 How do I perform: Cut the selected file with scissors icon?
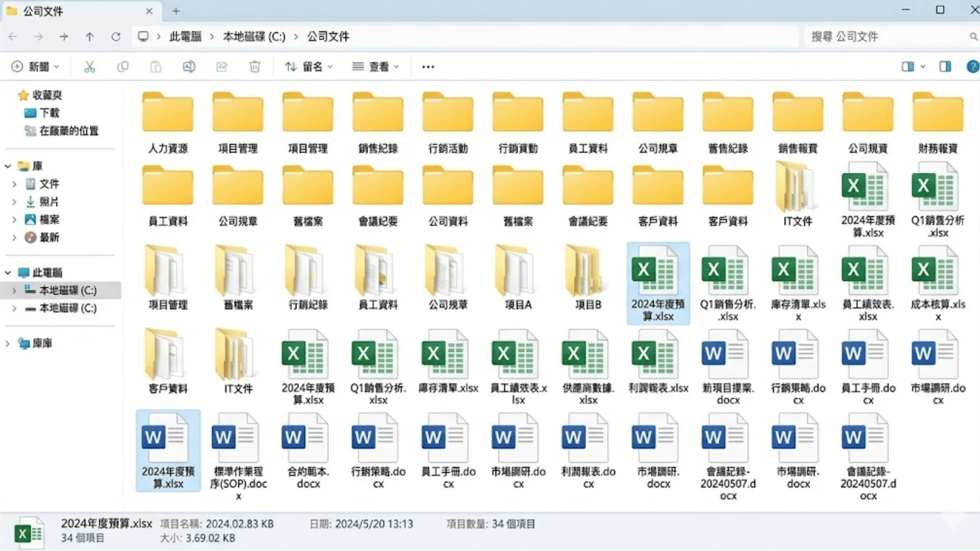pyautogui.click(x=89, y=67)
